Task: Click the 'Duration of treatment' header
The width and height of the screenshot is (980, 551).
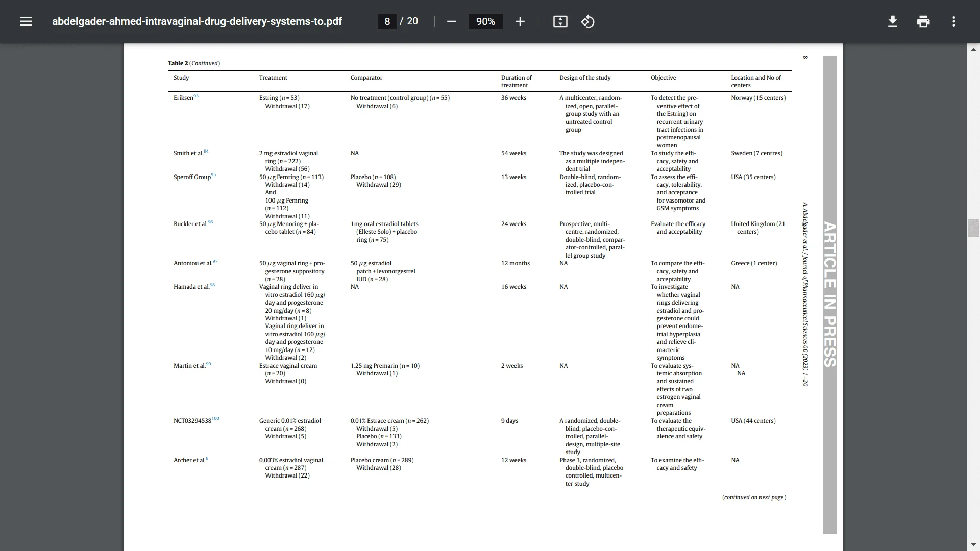Action: pyautogui.click(x=517, y=81)
